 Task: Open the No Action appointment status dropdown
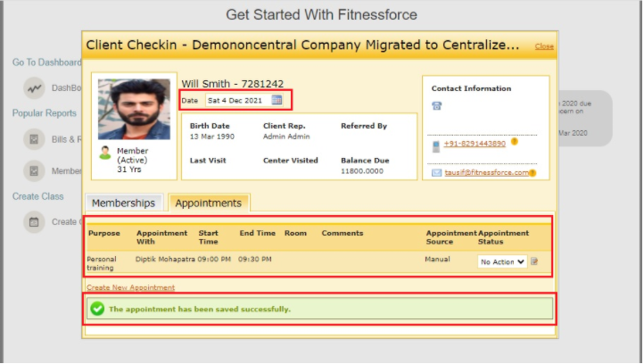tap(502, 261)
